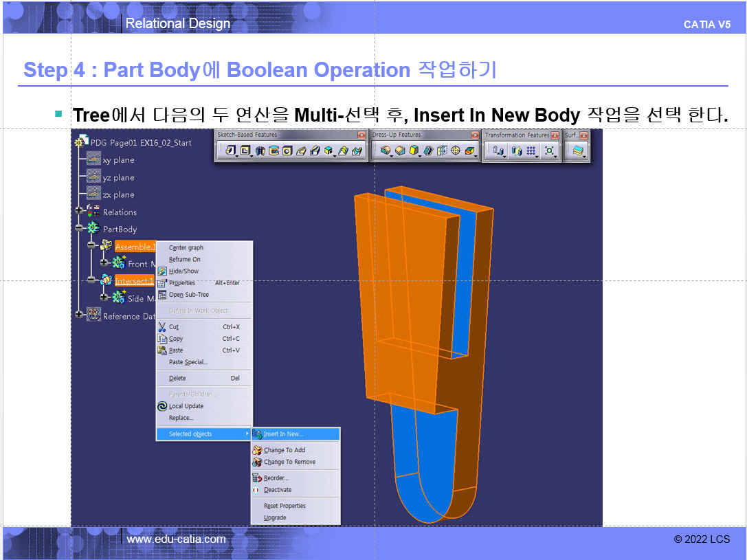Open the Rectangular Pattern tool
Image resolution: width=747 pixels, height=560 pixels.
pos(532,150)
